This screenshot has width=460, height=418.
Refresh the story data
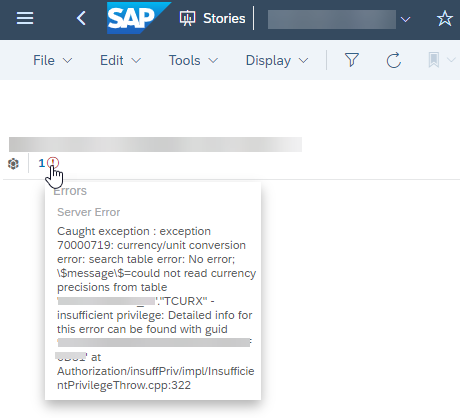(x=394, y=60)
